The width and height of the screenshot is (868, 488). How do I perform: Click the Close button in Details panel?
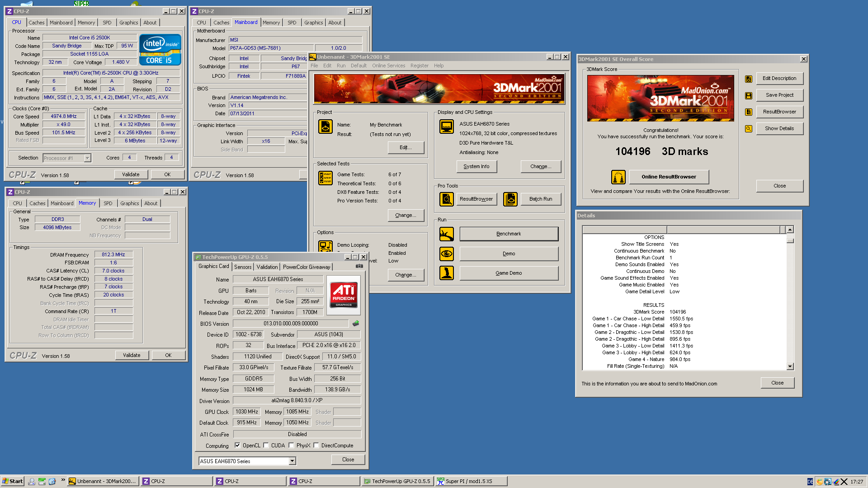pos(777,383)
